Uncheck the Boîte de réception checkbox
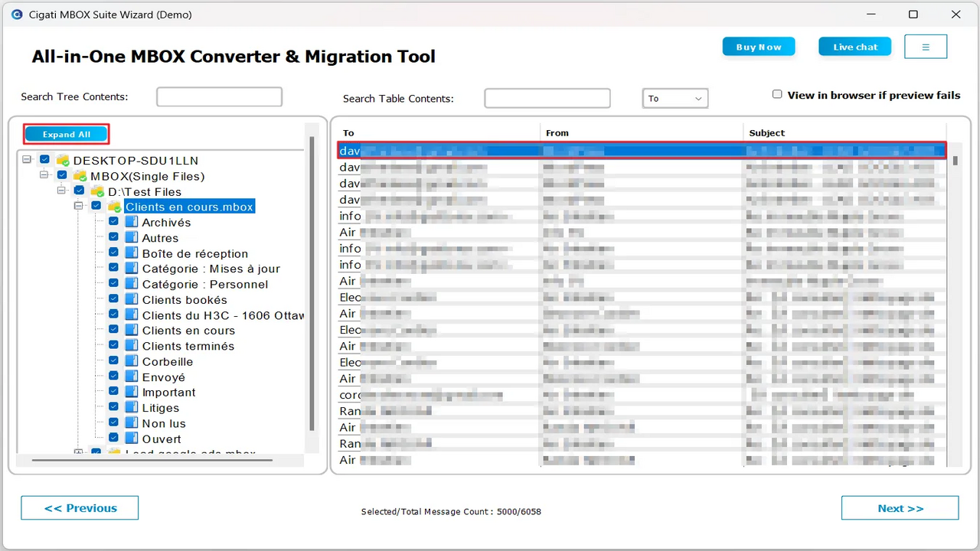The image size is (980, 551). 113,253
